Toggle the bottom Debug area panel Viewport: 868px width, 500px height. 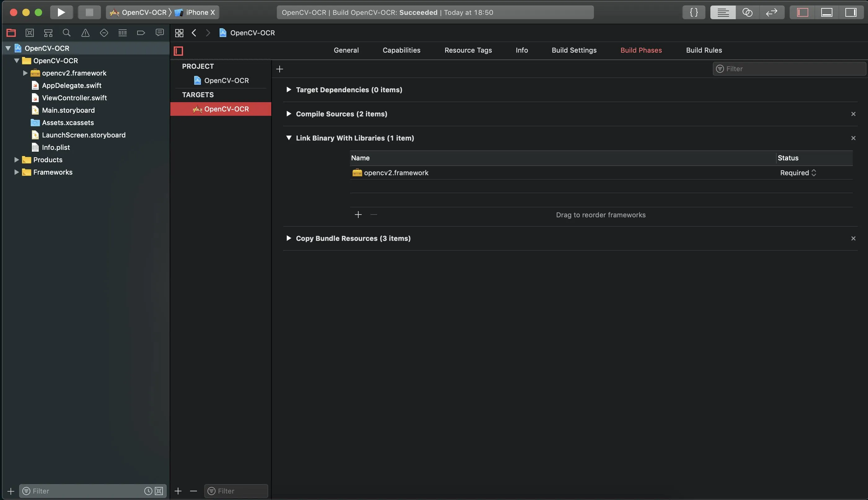827,12
